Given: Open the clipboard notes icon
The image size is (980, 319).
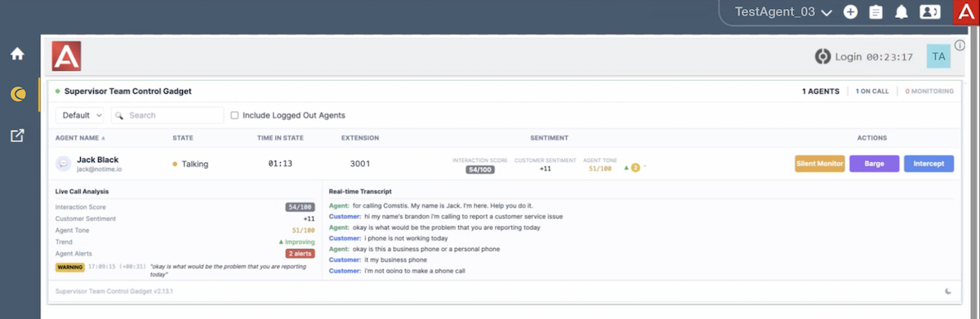Looking at the screenshot, I should coord(875,11).
